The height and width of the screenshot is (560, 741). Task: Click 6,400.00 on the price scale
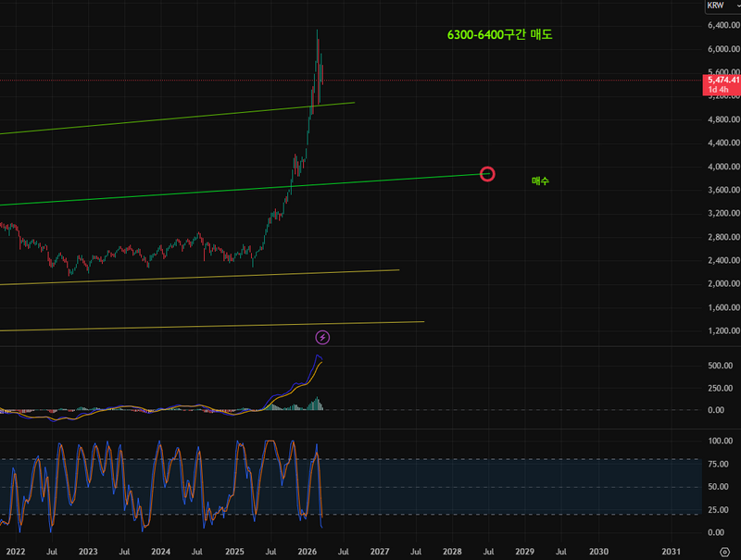tap(722, 25)
